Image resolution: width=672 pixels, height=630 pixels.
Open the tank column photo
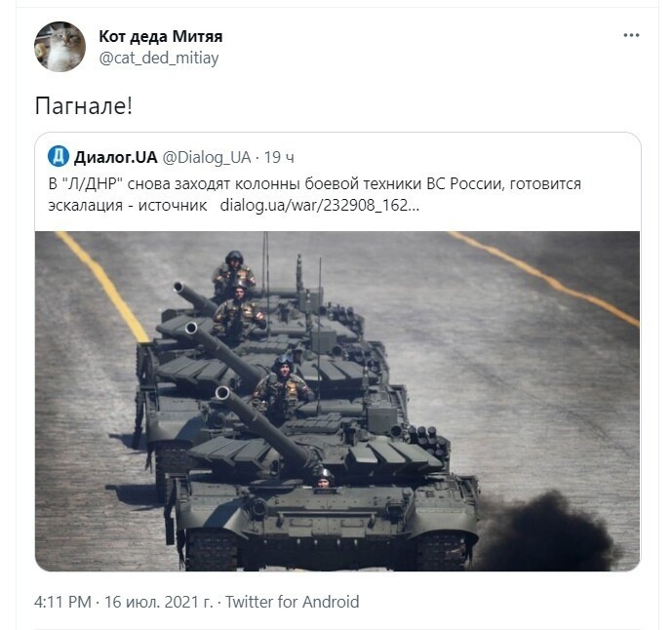[337, 401]
